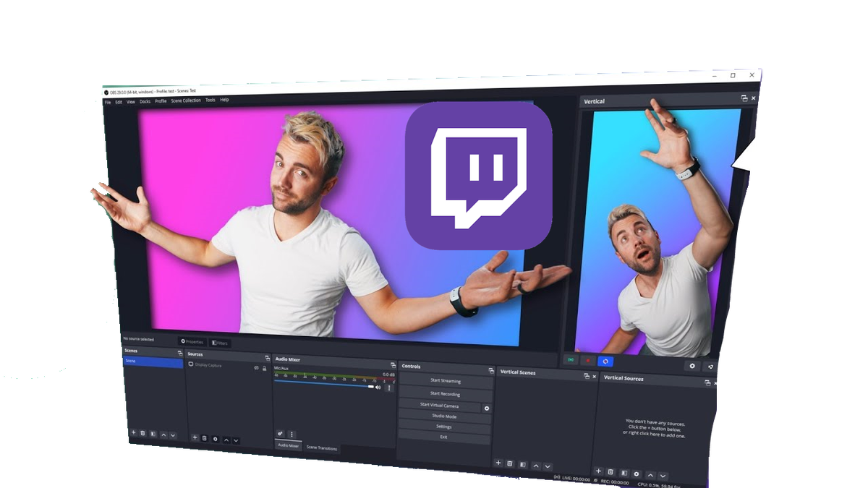Screen dimensions: 868x488
Task: Delete selected source via Sources trash icon
Action: pyautogui.click(x=205, y=438)
